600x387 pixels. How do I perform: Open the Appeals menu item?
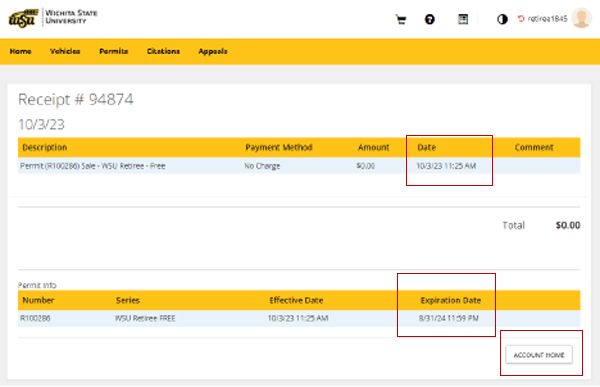point(213,51)
